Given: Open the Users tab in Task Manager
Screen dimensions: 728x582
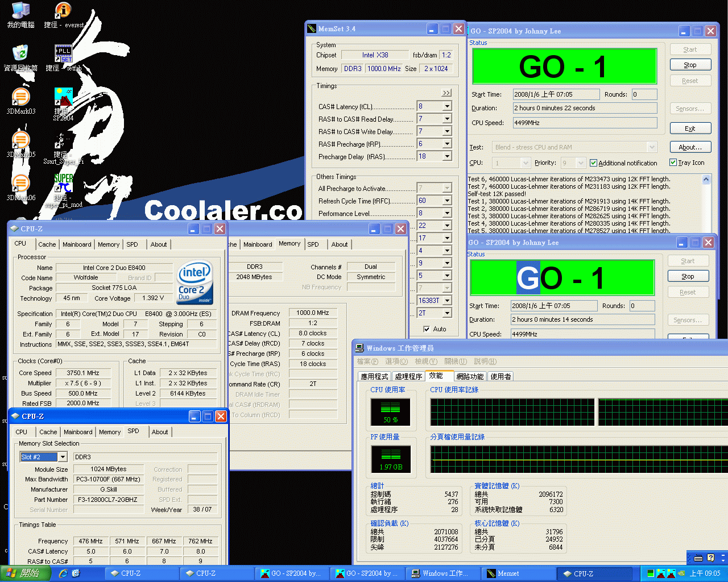Looking at the screenshot, I should [500, 376].
